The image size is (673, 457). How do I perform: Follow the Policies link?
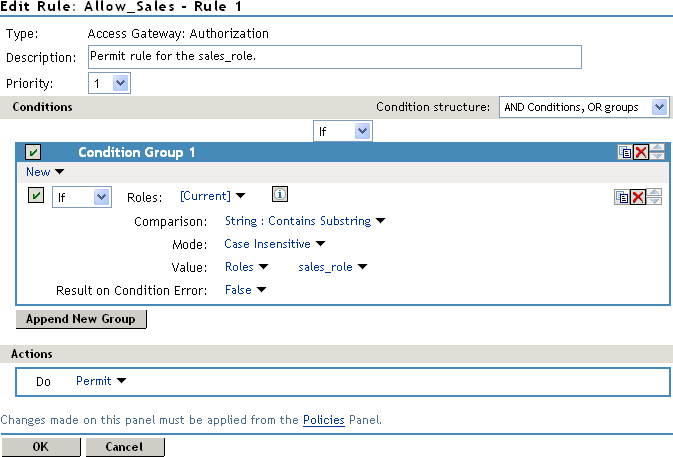point(324,421)
